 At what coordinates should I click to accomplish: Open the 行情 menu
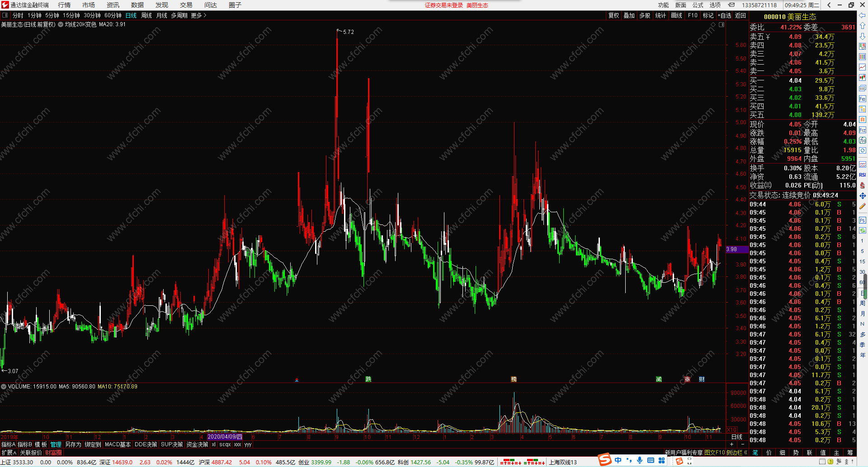click(64, 5)
